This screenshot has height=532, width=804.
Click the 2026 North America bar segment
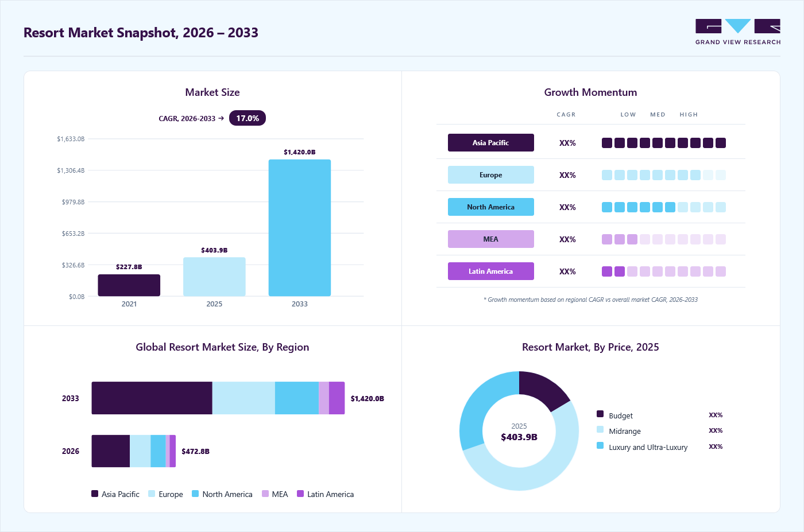click(158, 451)
